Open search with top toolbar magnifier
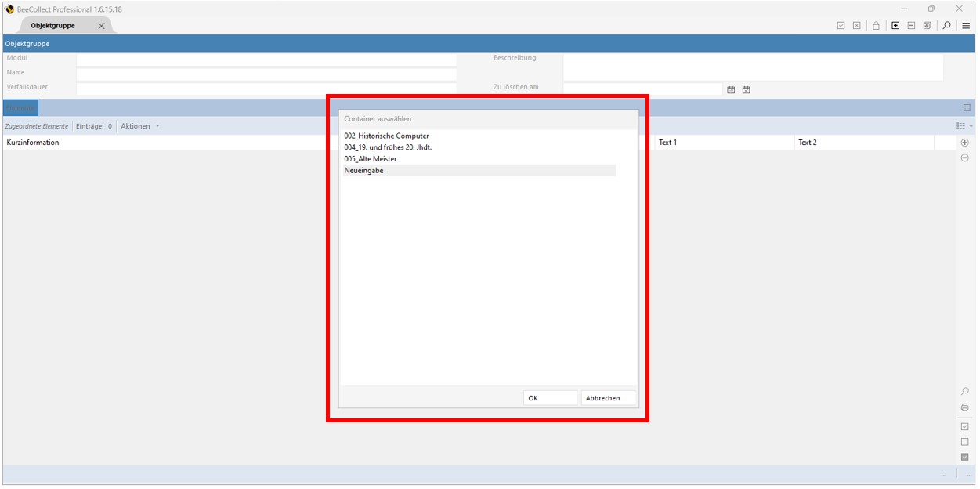980x489 pixels. pyautogui.click(x=946, y=26)
